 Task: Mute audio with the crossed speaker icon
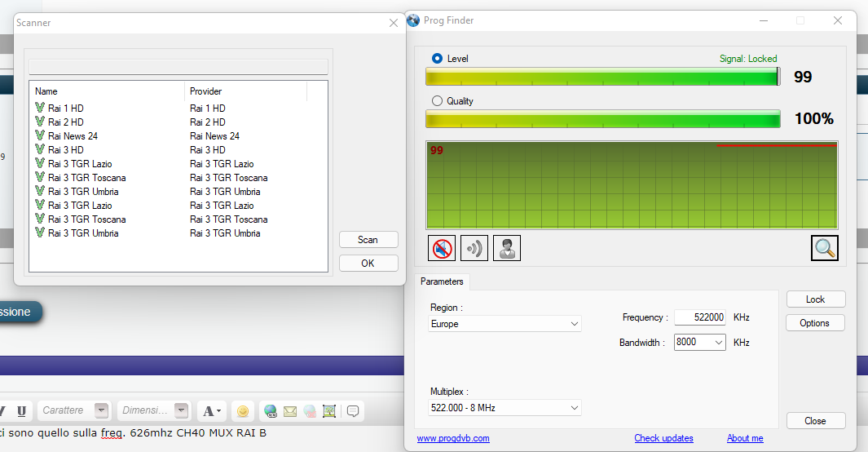442,248
